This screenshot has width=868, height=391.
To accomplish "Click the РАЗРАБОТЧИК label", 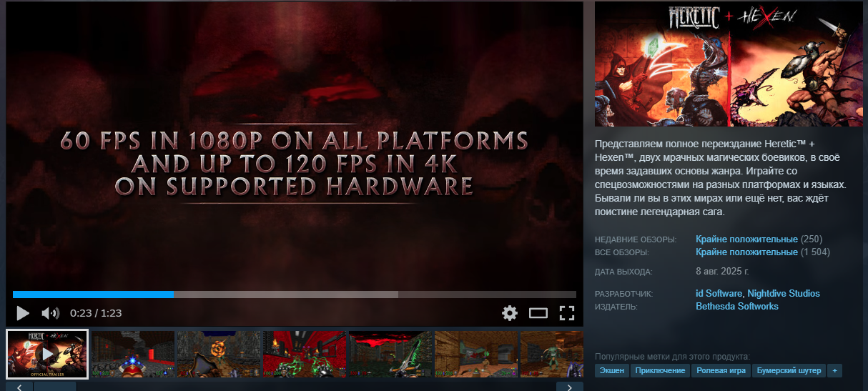I will coord(623,295).
